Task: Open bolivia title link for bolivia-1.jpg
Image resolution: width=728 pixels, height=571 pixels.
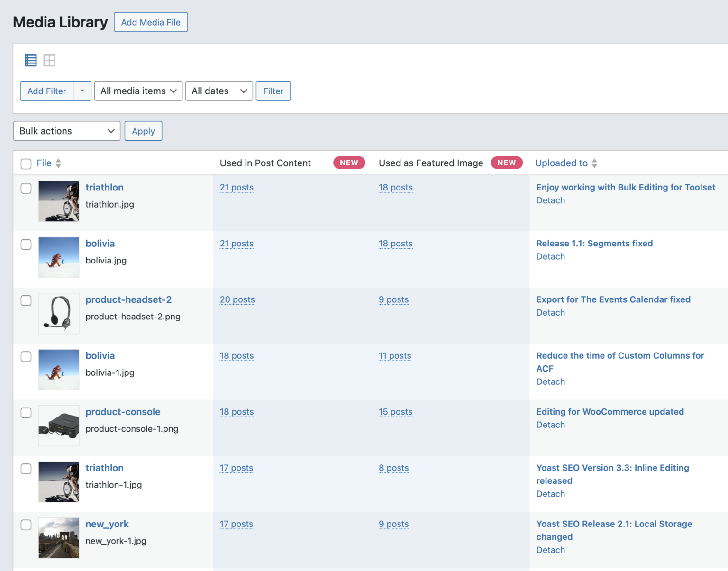Action: pyautogui.click(x=100, y=355)
